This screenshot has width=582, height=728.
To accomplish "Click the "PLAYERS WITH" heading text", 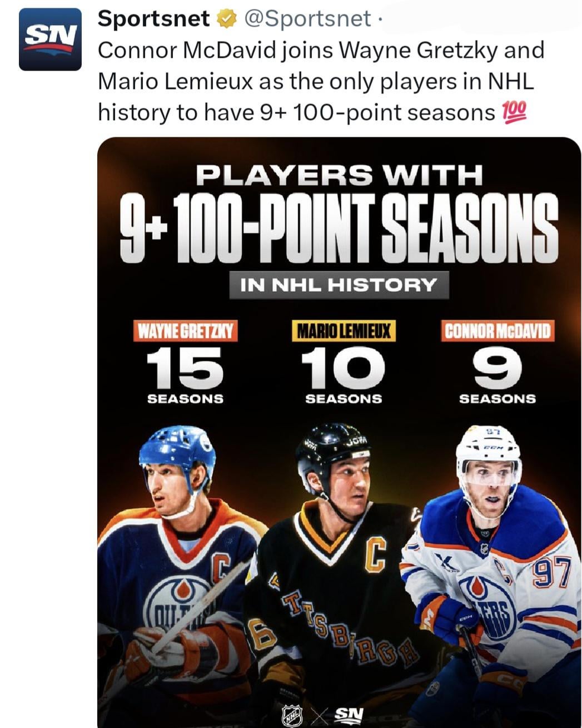I will (x=339, y=176).
